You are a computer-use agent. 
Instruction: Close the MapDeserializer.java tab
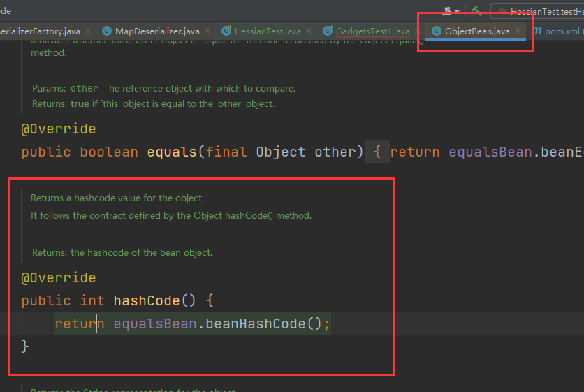[x=207, y=31]
